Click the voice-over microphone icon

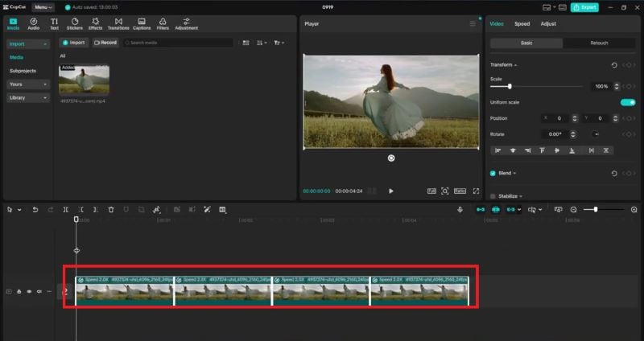click(x=460, y=210)
